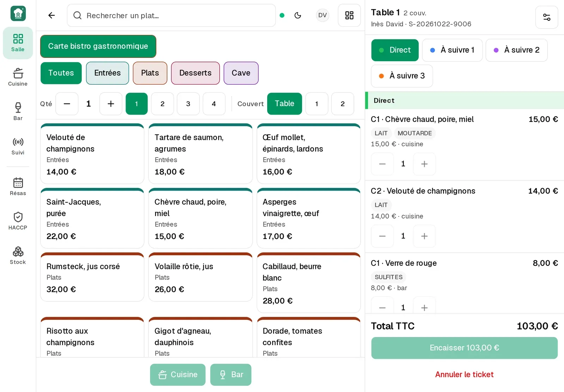Add Tartare de saumon, agrumes dish
564x392 pixels.
(201, 154)
